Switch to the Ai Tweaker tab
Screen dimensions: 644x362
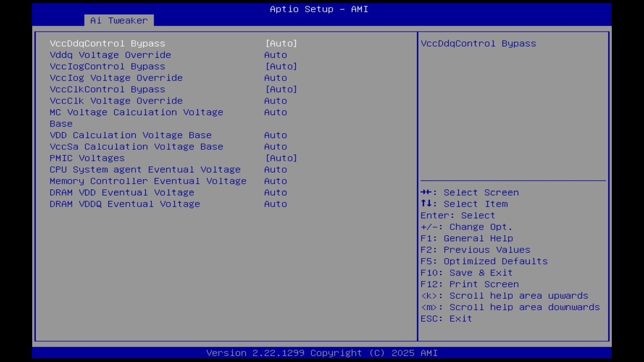pos(119,21)
